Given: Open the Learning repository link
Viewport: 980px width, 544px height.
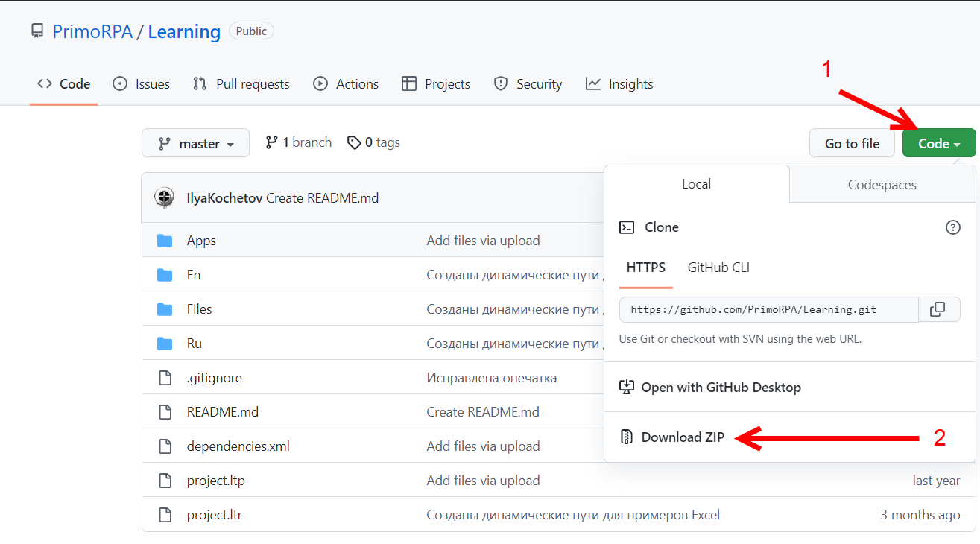Looking at the screenshot, I should point(184,32).
